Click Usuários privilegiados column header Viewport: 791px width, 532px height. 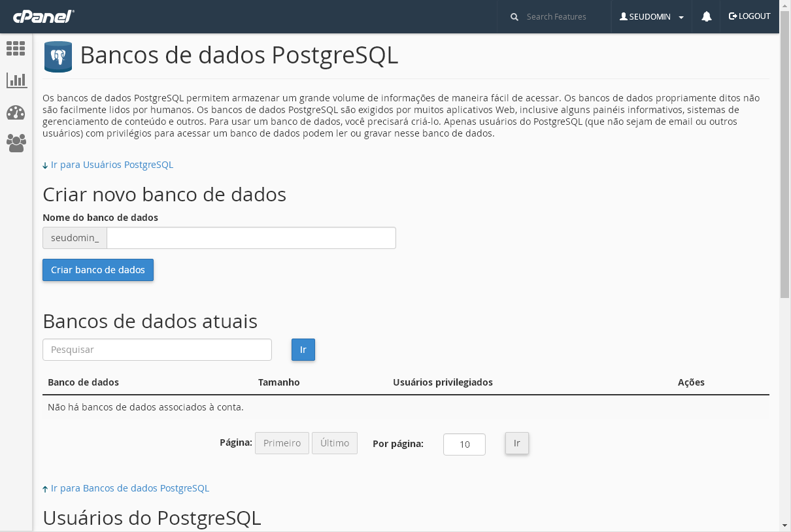[x=443, y=382]
